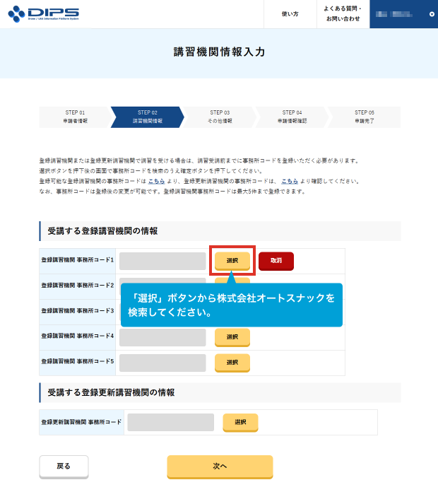This screenshot has height=504, width=438.
Task: Click 選択 for 登録更新講習機関 事務所コード
Action: click(240, 423)
